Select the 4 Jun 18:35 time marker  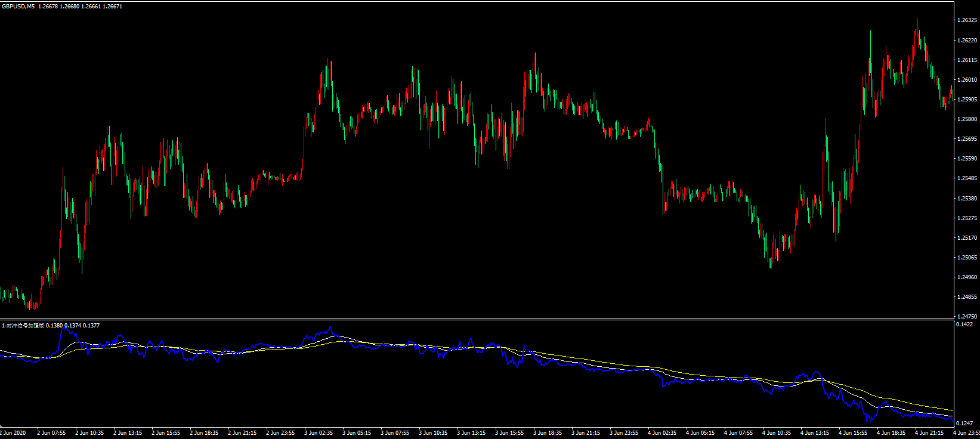[891, 433]
